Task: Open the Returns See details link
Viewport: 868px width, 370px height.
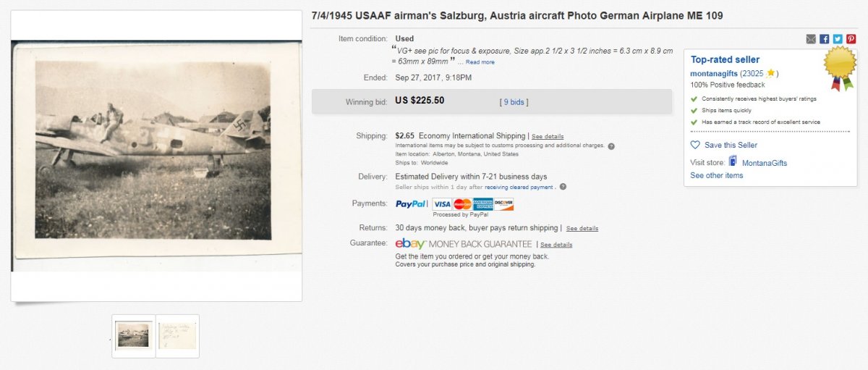Action: coord(582,229)
